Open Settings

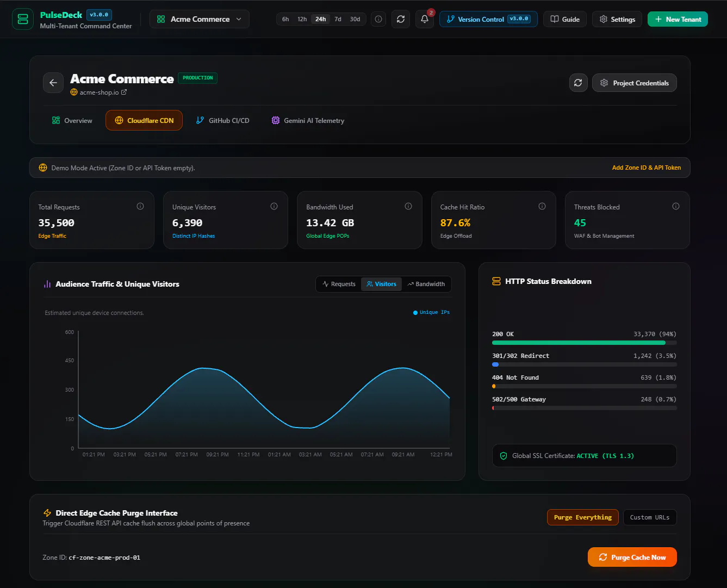click(x=617, y=19)
